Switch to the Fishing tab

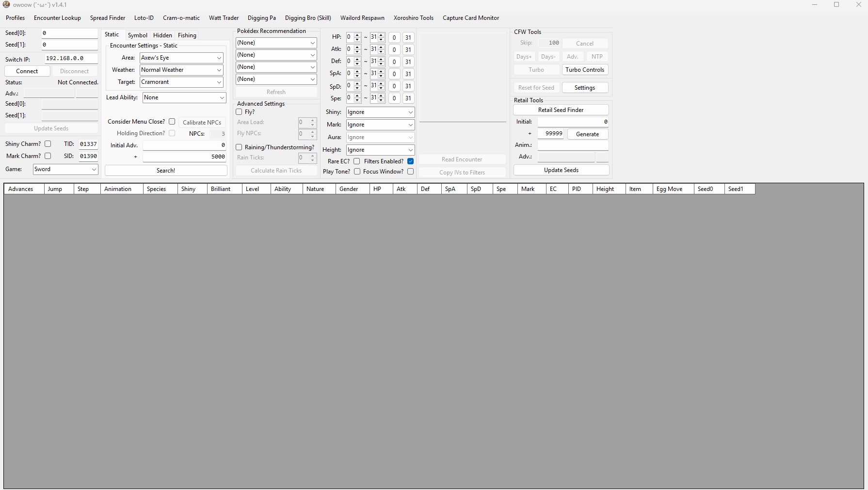(187, 35)
